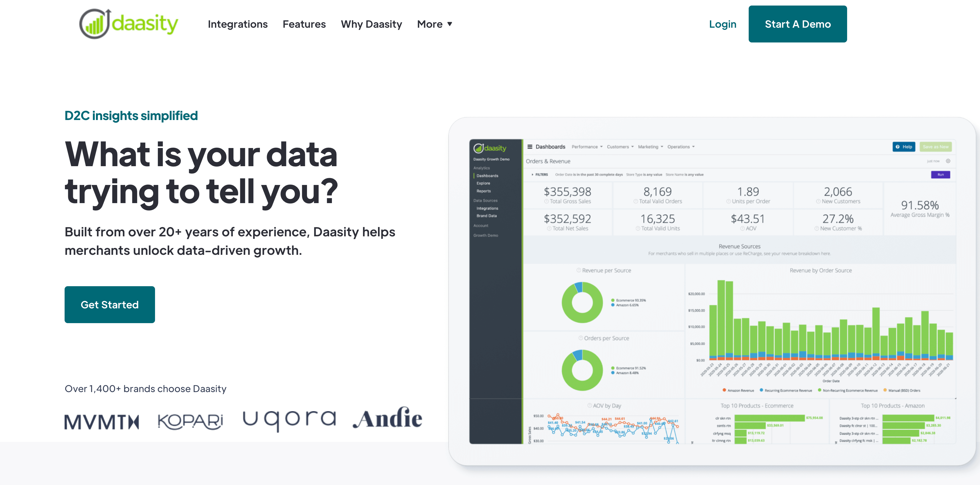Click the Top 10 Products - Amazon title

coord(893,406)
